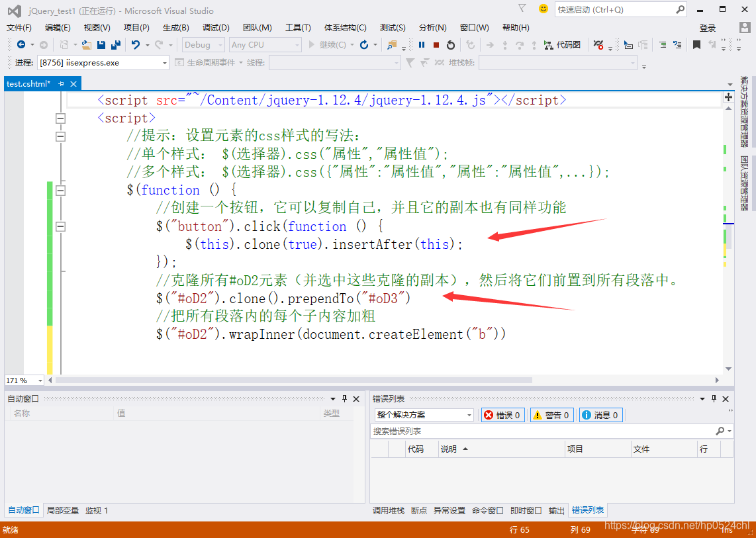Open the 体系结构(C) menu

click(x=345, y=28)
